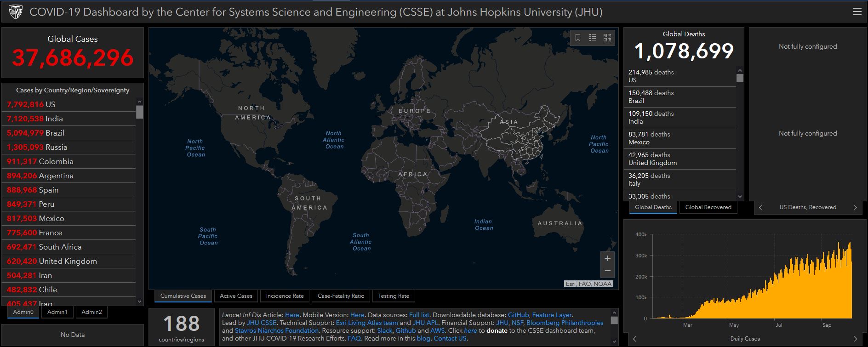The height and width of the screenshot is (347, 868).
Task: Go to next panel right of US Deaths, Recovered
Action: (855, 207)
